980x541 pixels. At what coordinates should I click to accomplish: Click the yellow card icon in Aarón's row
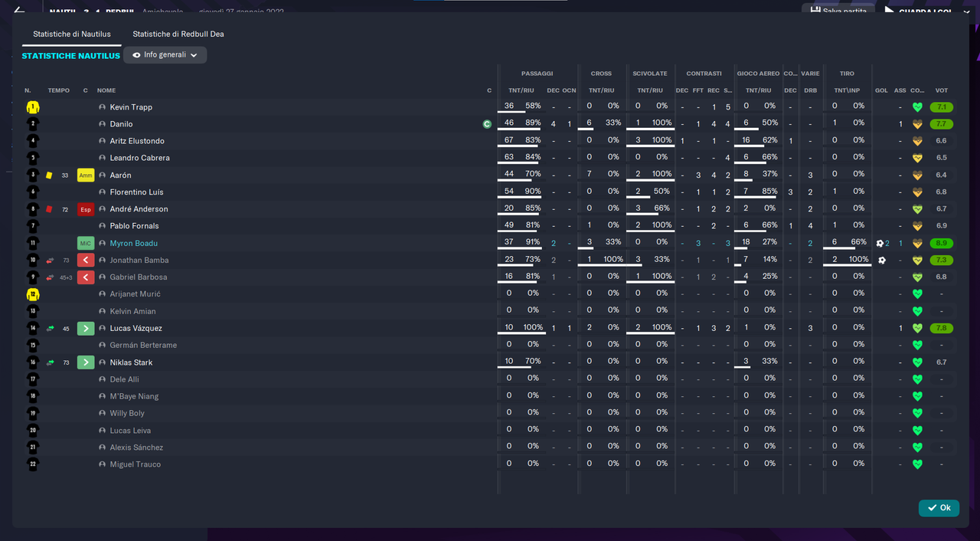point(49,175)
